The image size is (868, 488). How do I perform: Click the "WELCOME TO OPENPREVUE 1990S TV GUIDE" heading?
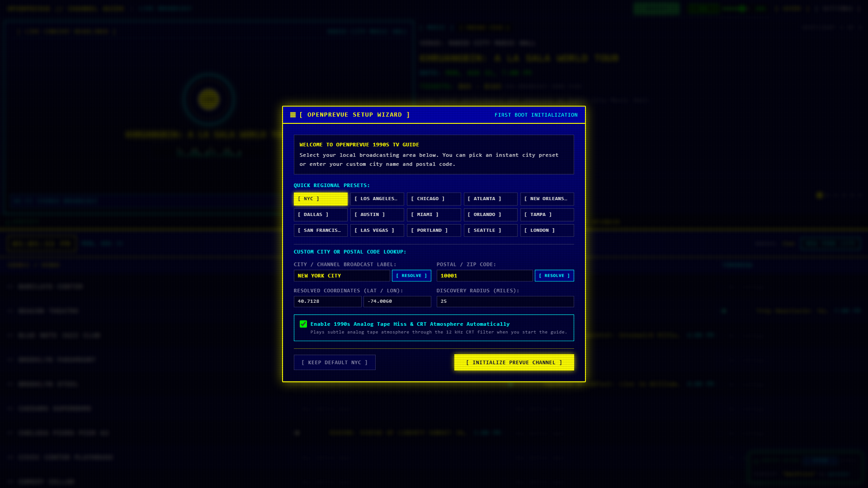pos(359,145)
